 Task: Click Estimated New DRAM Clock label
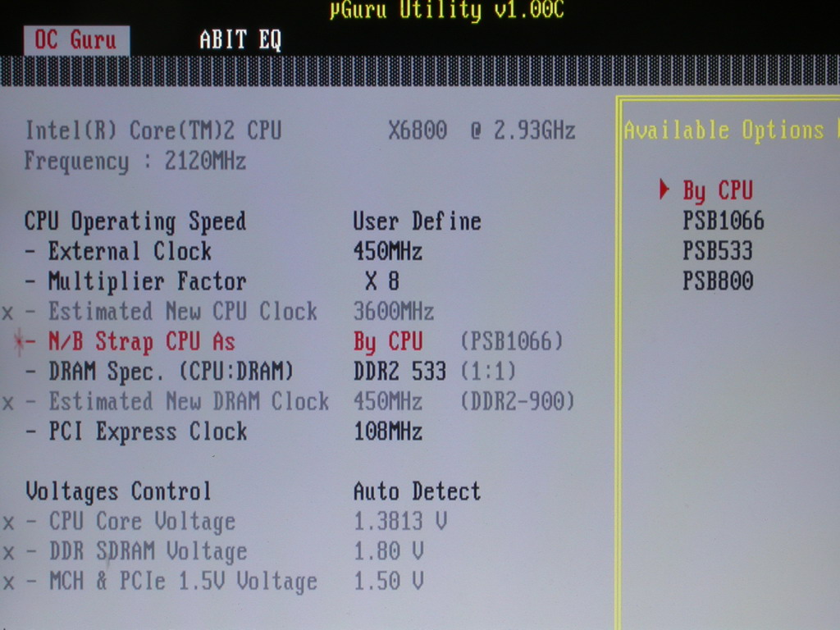click(189, 401)
